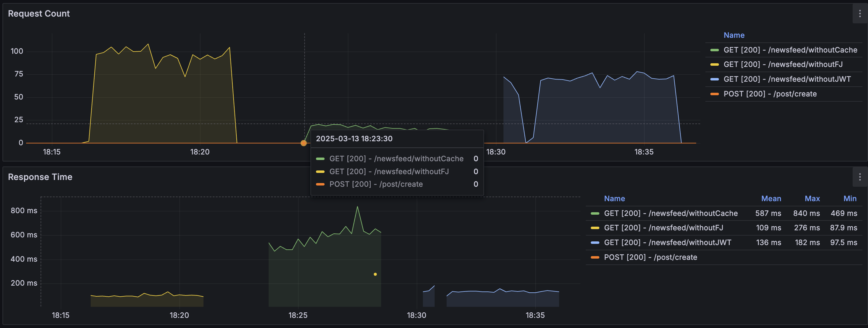
Task: Click the Request Count panel title
Action: tap(39, 14)
